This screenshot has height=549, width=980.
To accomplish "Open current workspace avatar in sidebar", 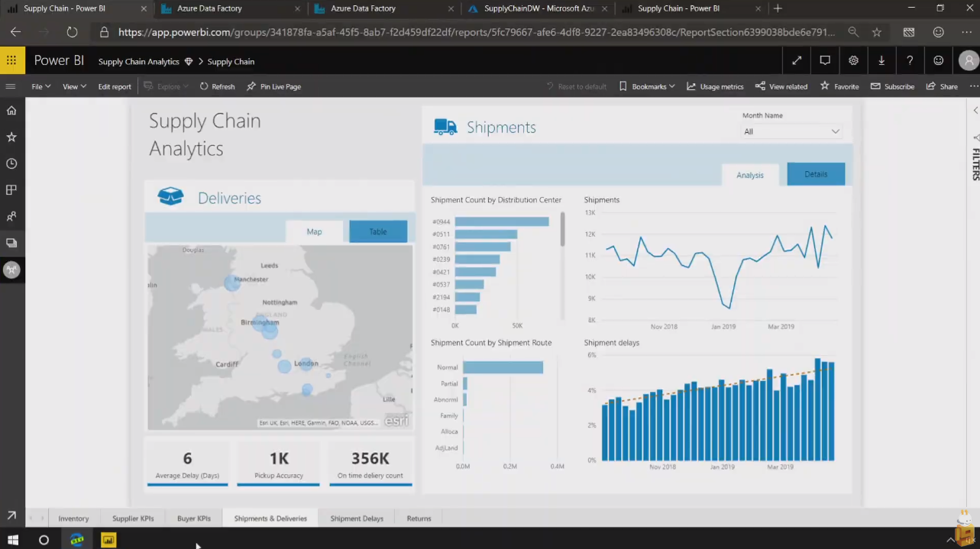I will tap(11, 270).
